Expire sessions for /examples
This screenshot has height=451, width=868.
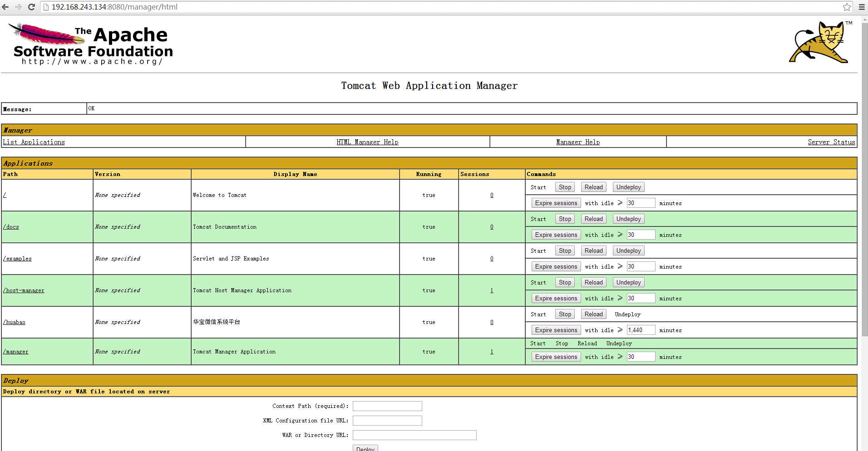(556, 266)
